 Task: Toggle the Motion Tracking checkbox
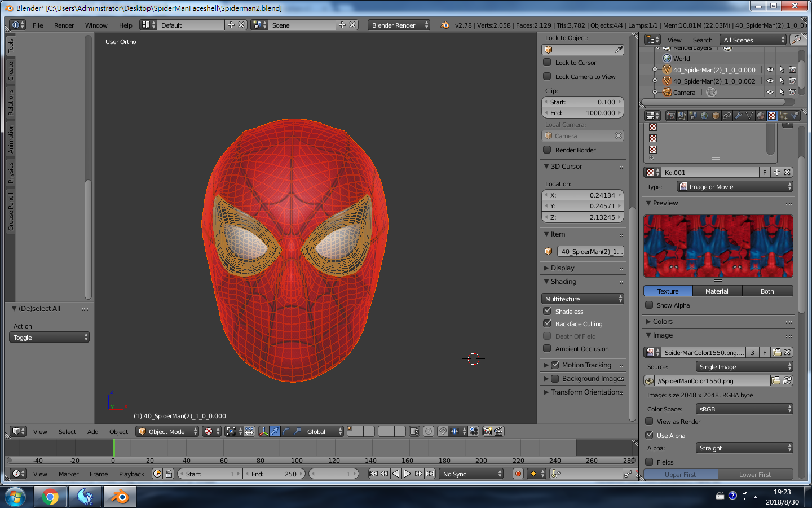(x=555, y=365)
